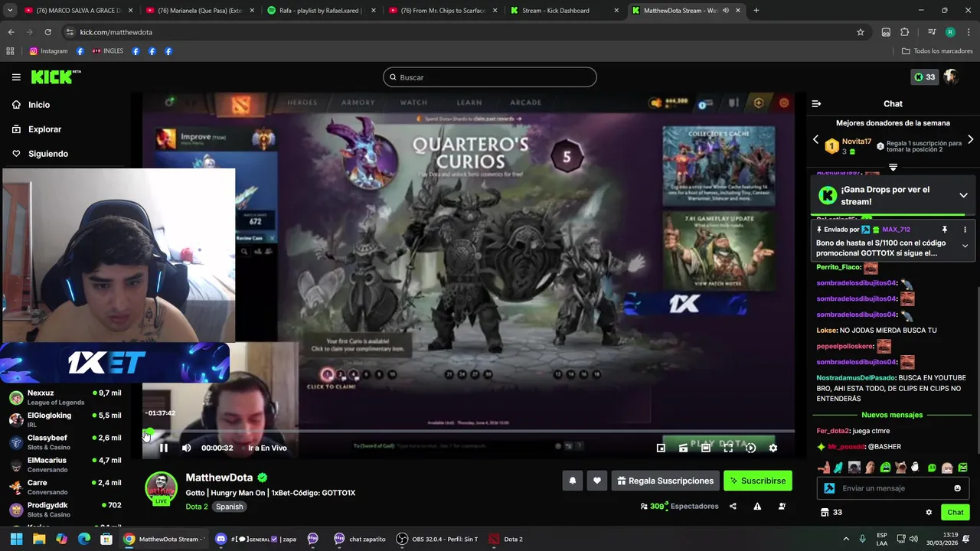Enable theater mode on the video player

[x=706, y=448]
